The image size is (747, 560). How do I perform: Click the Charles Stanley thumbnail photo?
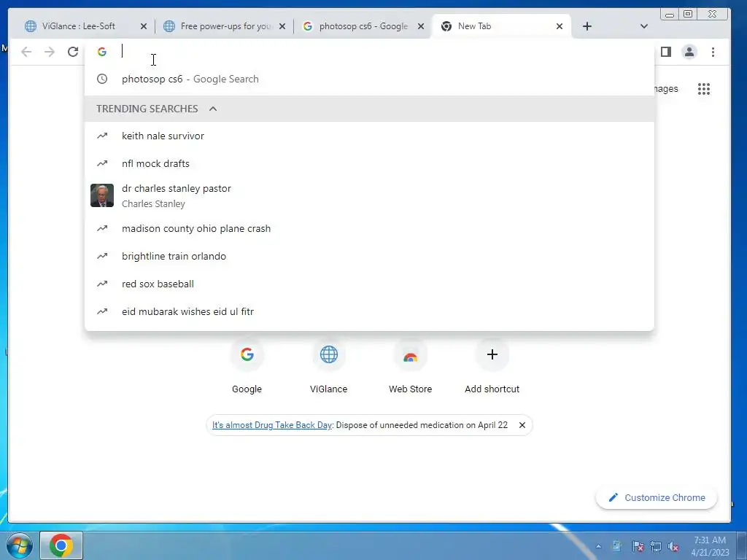[x=102, y=195]
